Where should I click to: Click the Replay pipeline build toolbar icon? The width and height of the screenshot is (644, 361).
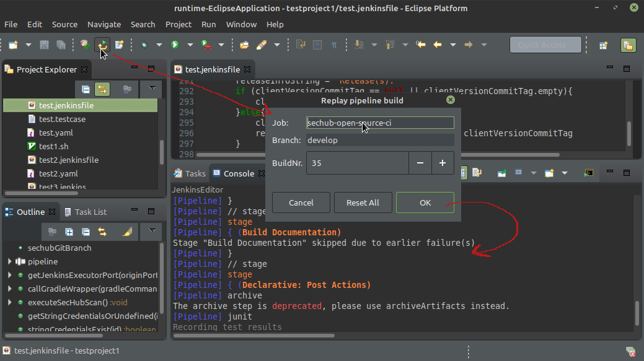[102, 45]
